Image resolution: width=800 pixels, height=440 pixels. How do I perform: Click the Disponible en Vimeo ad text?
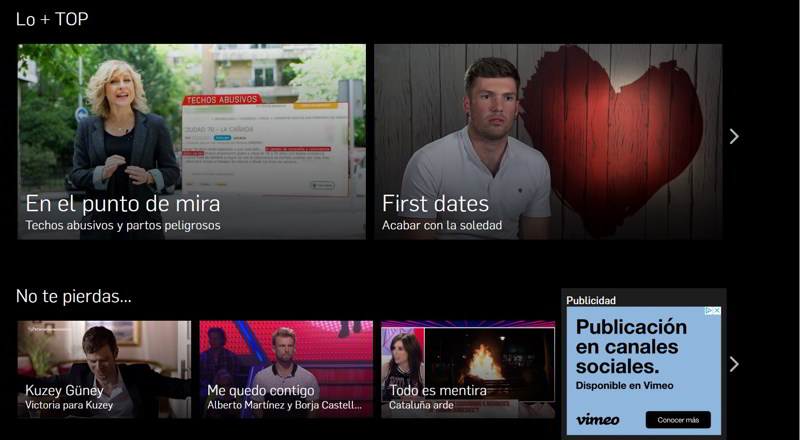pyautogui.click(x=624, y=386)
